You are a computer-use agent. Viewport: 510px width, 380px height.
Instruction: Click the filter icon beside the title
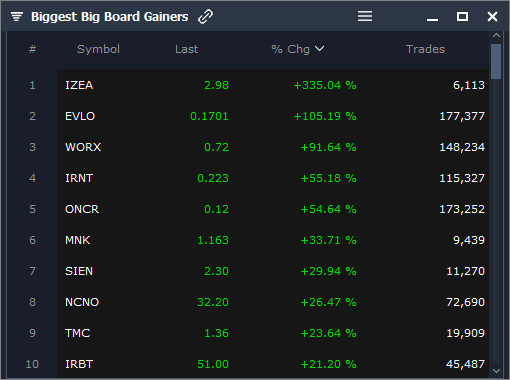(17, 16)
